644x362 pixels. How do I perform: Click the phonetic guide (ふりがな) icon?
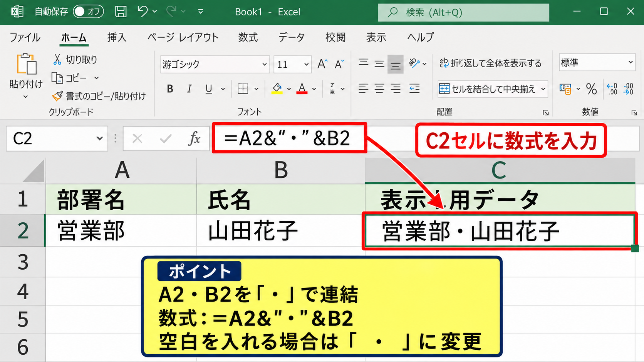(332, 89)
